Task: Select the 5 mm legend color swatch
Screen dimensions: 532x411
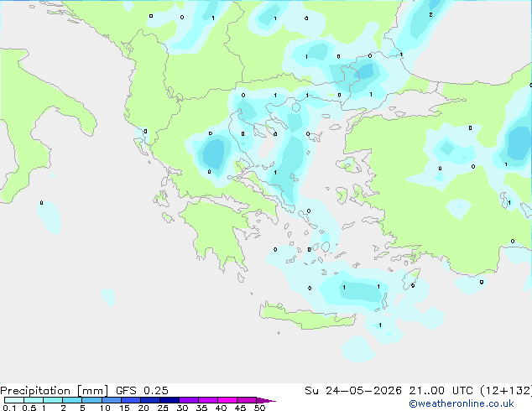Action: (92, 400)
